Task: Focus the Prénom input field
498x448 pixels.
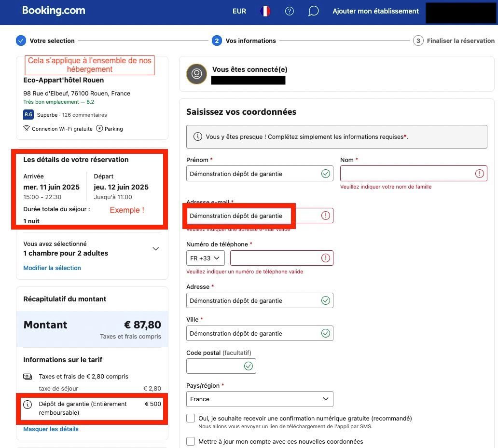Action: click(x=260, y=174)
